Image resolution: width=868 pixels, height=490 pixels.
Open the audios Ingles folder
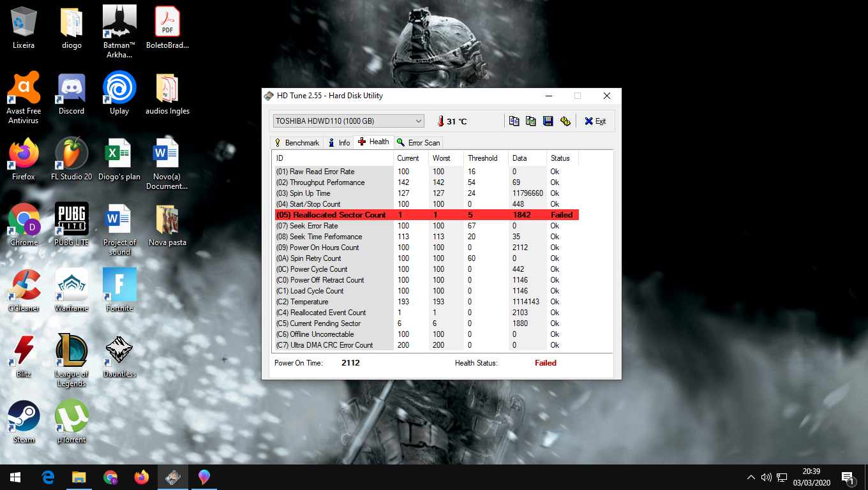tap(167, 94)
